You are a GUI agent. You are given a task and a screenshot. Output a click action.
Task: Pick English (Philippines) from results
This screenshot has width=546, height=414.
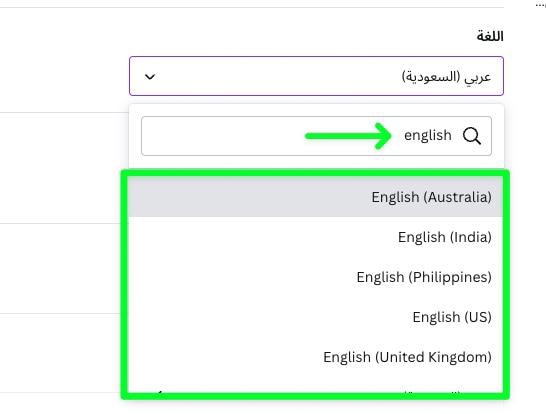[x=424, y=277]
